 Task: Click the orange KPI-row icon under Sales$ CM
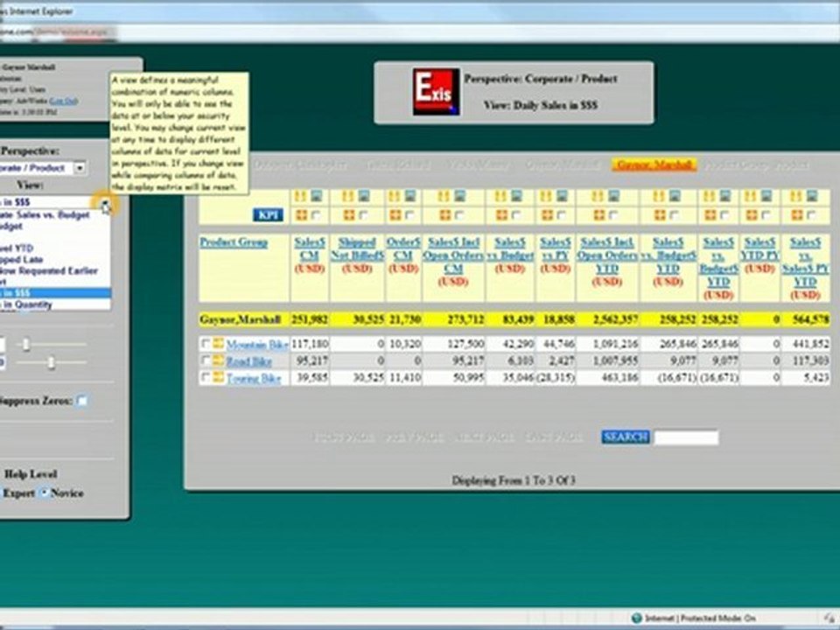pyautogui.click(x=302, y=215)
